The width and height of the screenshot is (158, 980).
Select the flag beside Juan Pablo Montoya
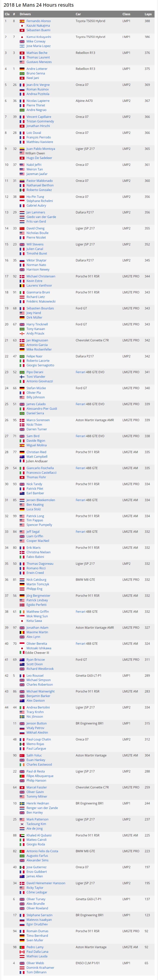pyautogui.click(x=22, y=149)
